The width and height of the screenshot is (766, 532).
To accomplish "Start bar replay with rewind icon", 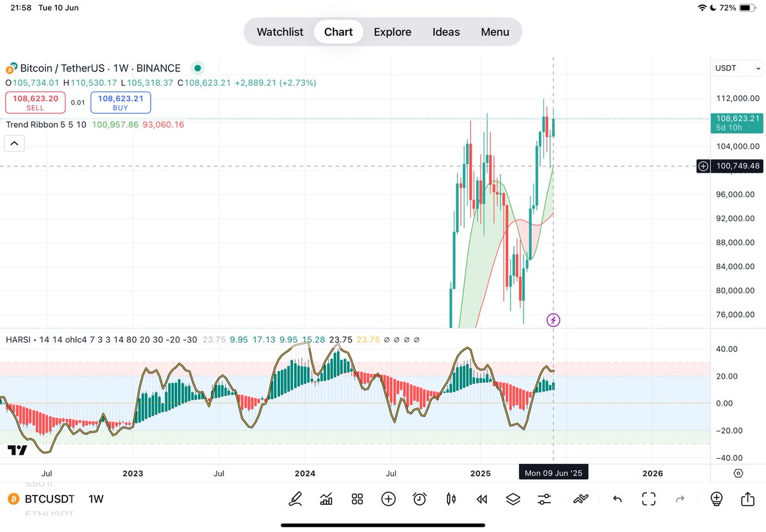I will pyautogui.click(x=482, y=499).
